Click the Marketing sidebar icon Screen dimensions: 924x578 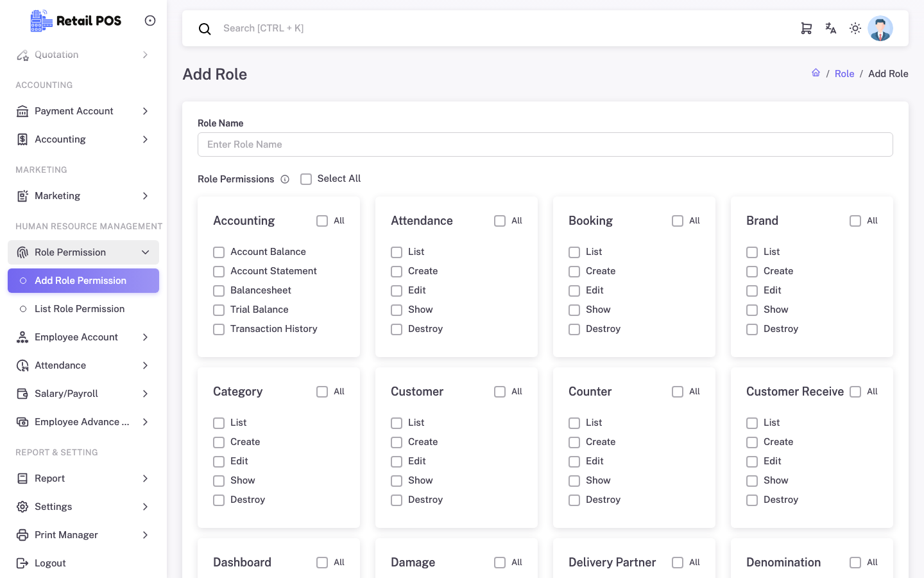click(22, 196)
